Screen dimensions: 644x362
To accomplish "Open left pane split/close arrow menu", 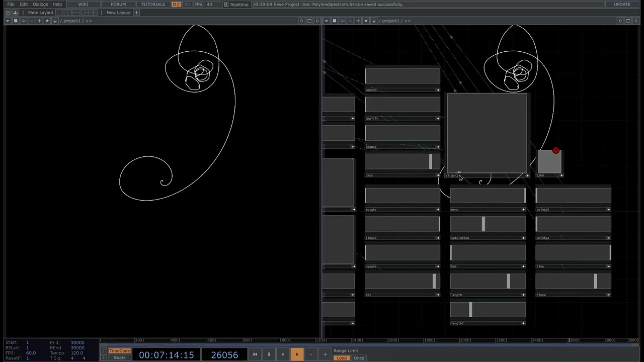I will pyautogui.click(x=317, y=21).
